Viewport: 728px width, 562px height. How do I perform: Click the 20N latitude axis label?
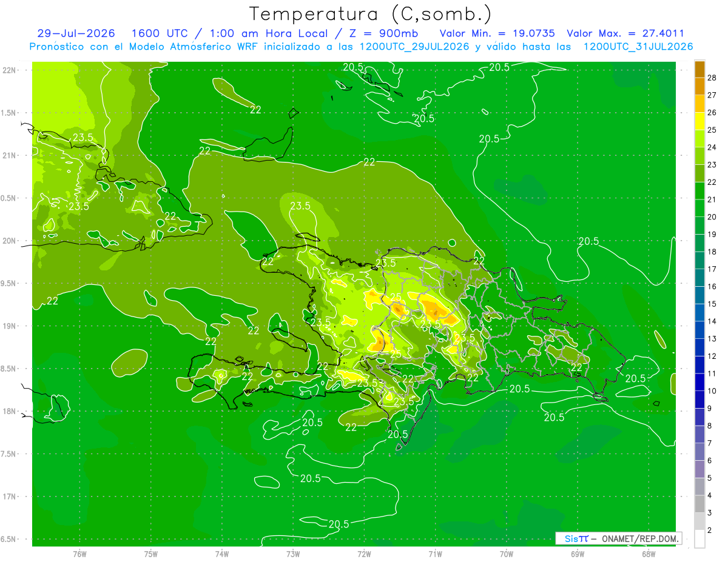[10, 241]
